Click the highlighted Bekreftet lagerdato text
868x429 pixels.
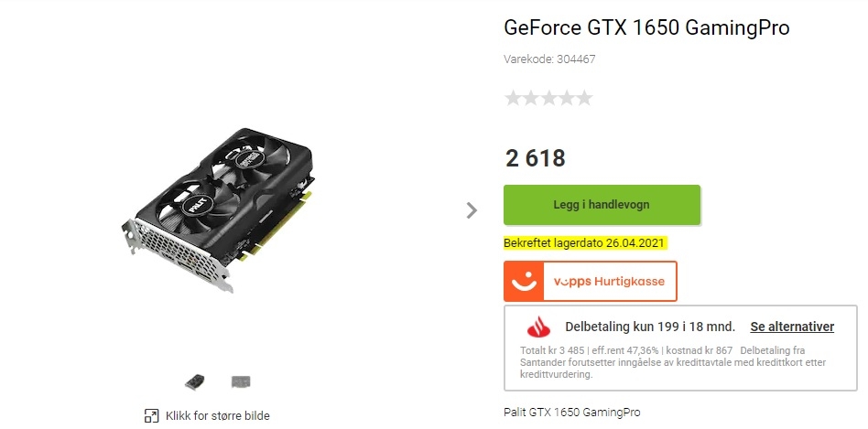(584, 242)
